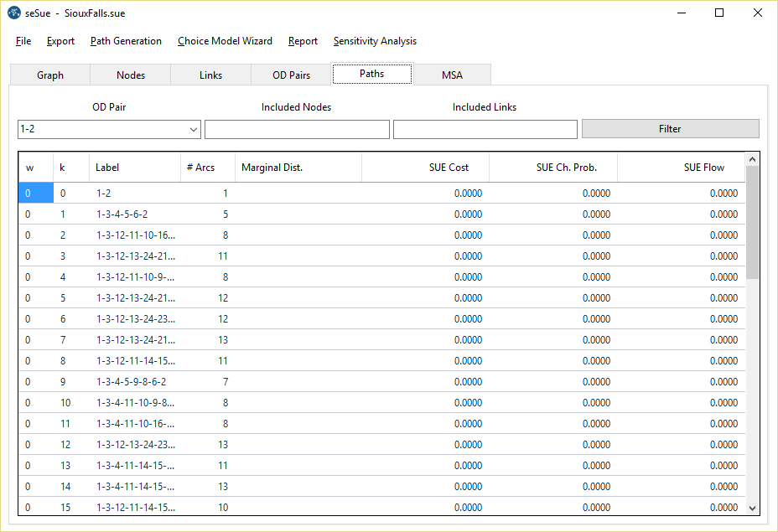Select the path row labeled 1-3-4-5-6-2
This screenshot has height=532, width=778.
pos(122,214)
